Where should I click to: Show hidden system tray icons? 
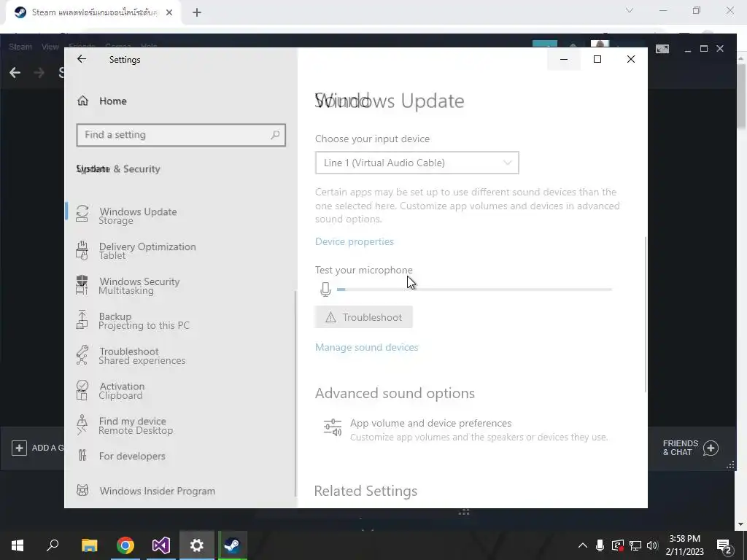[583, 545]
